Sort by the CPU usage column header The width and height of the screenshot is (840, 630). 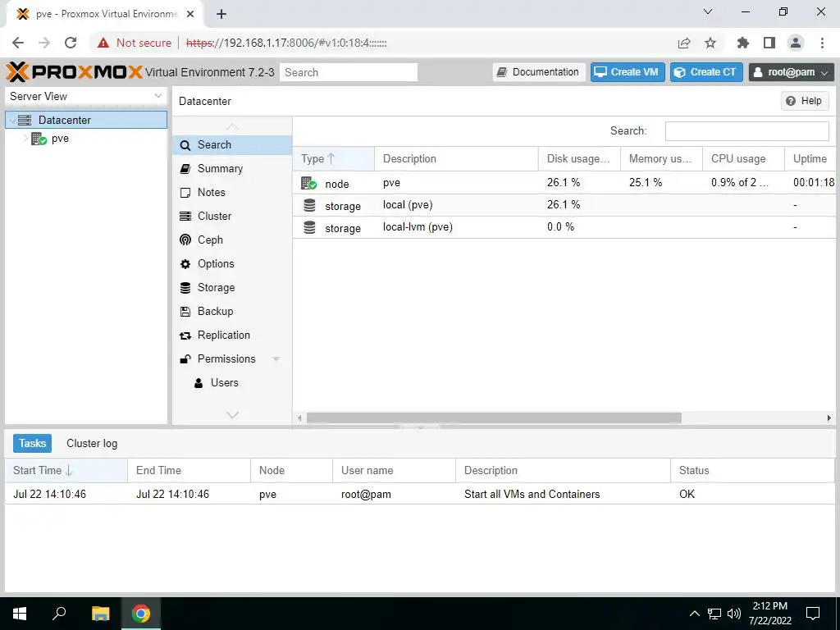coord(743,159)
